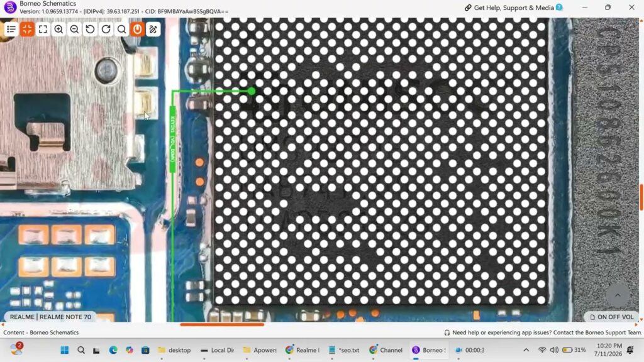Select the pencil drawing tool

point(153,29)
